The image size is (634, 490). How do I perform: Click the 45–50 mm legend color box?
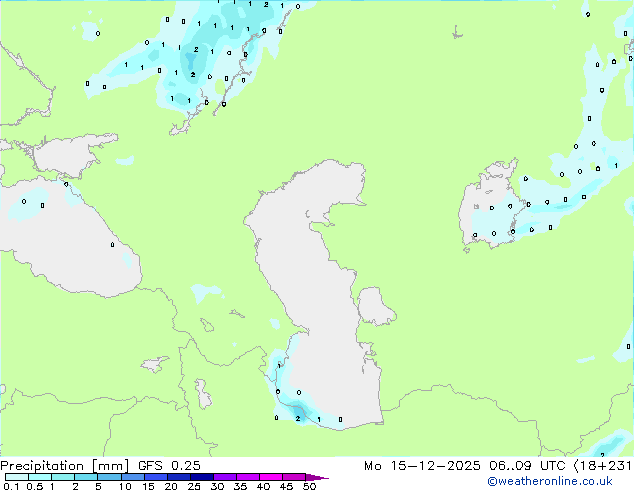294,477
